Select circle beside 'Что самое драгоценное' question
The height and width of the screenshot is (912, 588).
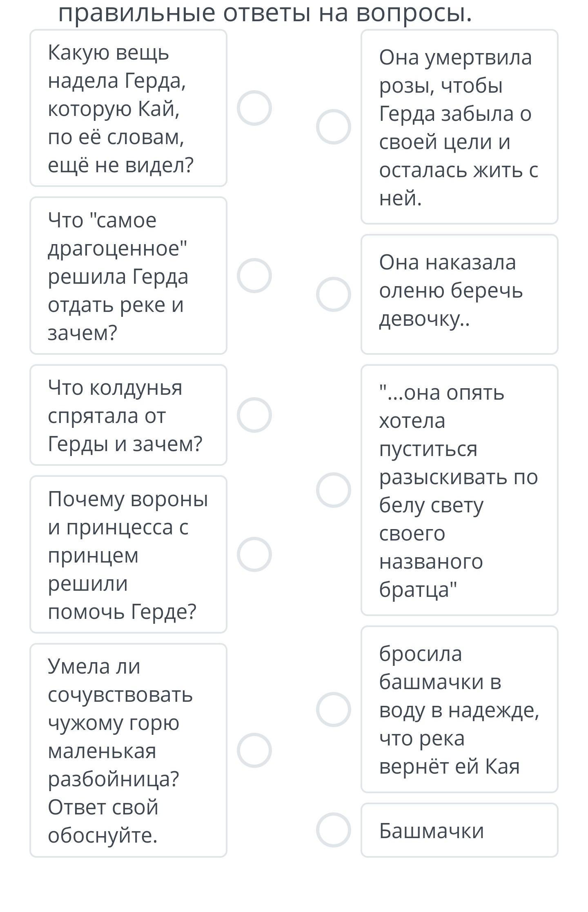pyautogui.click(x=254, y=276)
